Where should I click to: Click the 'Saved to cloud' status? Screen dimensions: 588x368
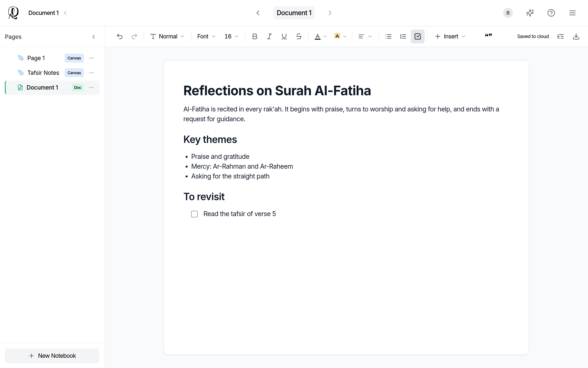(x=533, y=37)
